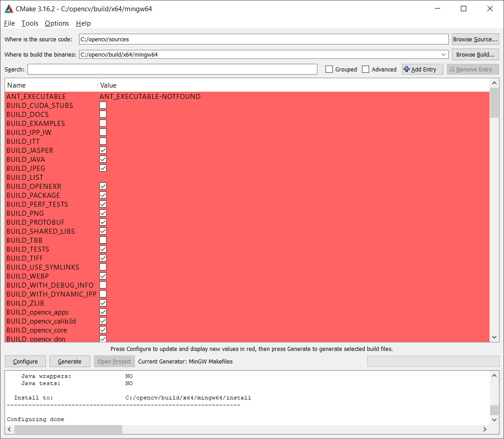Uncheck BUILD_TESTS option
The width and height of the screenshot is (504, 439).
pyautogui.click(x=103, y=249)
